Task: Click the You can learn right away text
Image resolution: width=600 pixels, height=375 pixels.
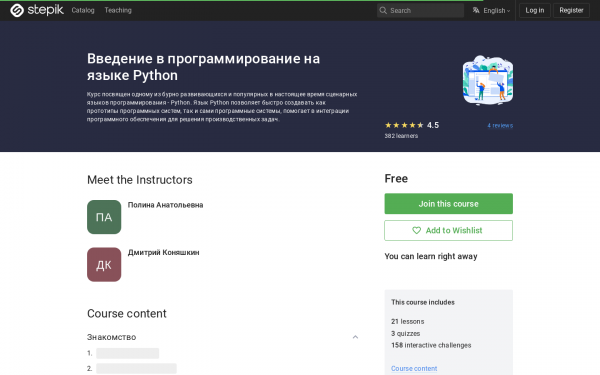Action: pyautogui.click(x=431, y=256)
